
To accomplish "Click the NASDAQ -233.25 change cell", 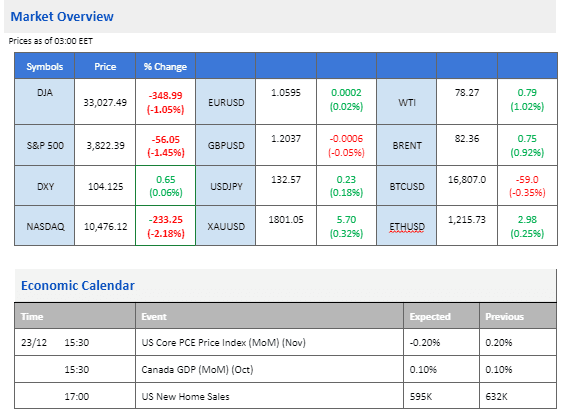I will pyautogui.click(x=165, y=226).
